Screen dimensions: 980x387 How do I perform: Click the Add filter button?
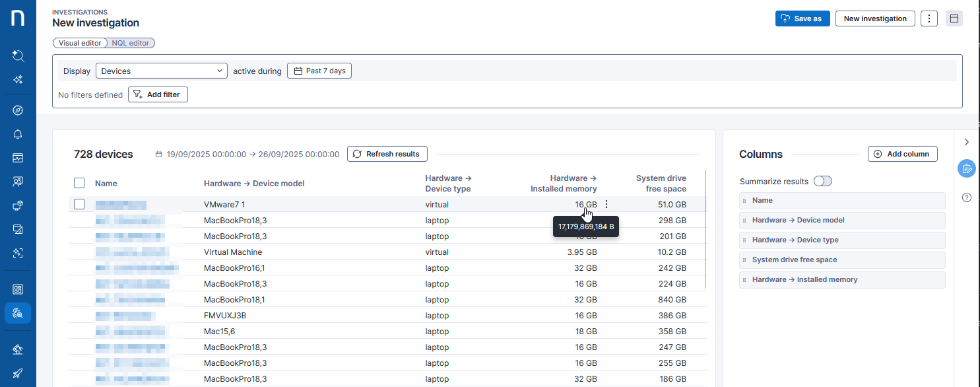point(158,94)
